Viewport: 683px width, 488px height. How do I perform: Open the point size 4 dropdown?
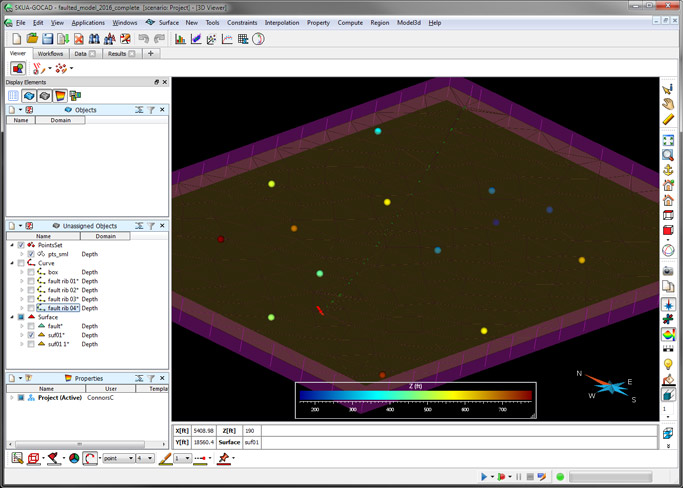(x=145, y=458)
